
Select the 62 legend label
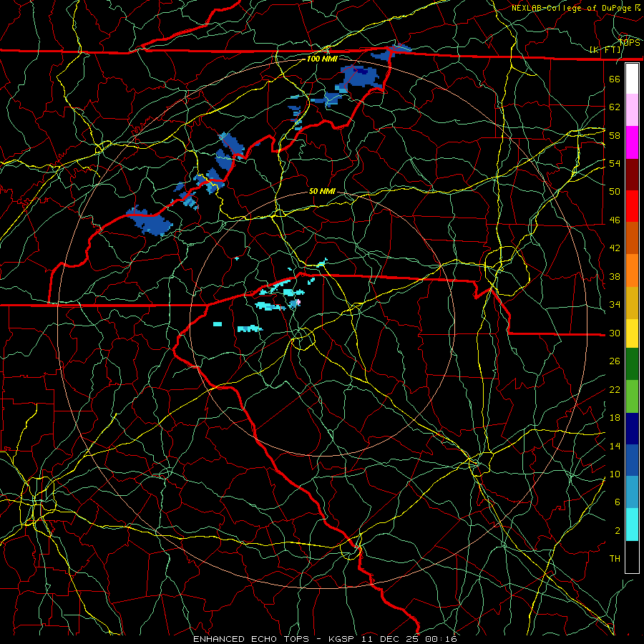615,107
